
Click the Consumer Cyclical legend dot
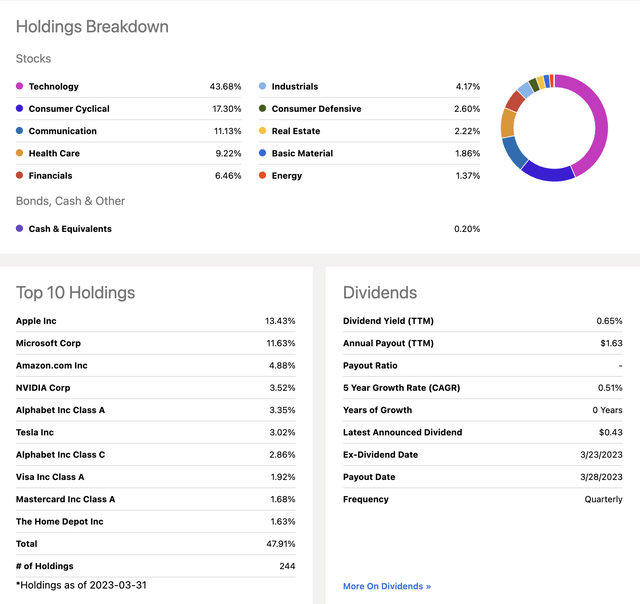coord(19,109)
